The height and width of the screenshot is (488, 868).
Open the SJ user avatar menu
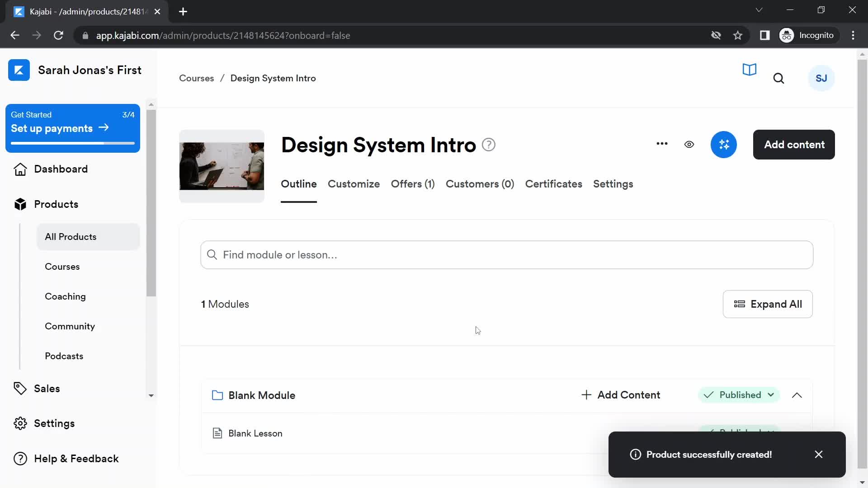[821, 78]
